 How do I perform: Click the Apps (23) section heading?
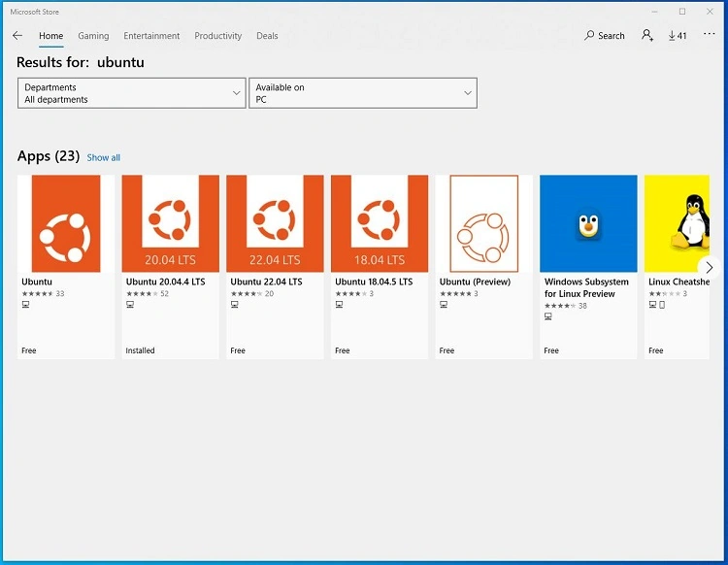click(x=49, y=156)
